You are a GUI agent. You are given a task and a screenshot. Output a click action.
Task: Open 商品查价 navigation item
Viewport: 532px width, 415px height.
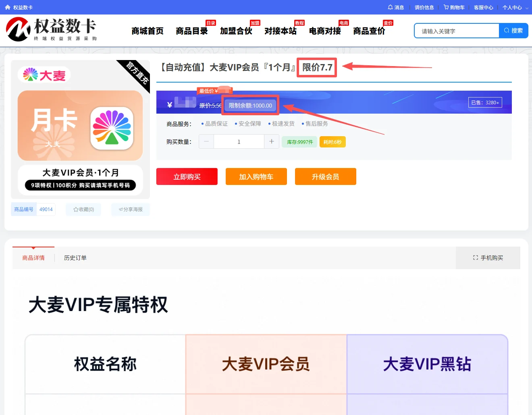(x=369, y=31)
